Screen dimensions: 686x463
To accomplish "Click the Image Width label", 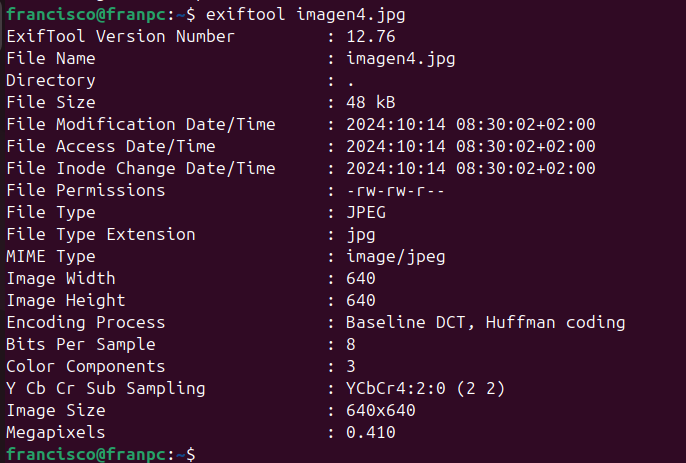I will (x=61, y=279).
